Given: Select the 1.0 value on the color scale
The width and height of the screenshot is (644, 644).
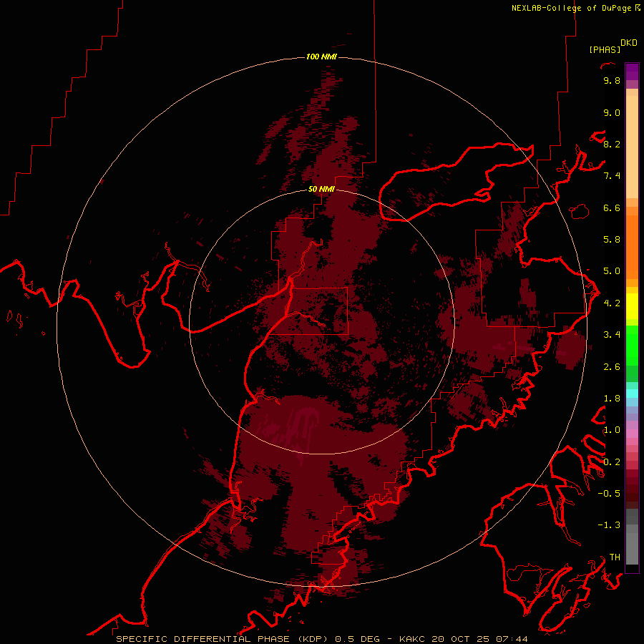Looking at the screenshot, I should 612,430.
